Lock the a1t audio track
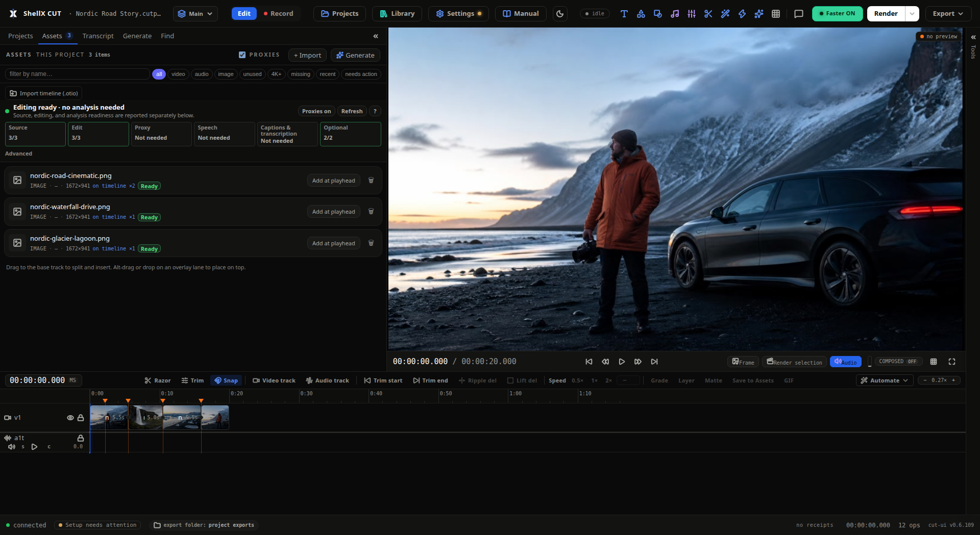The height and width of the screenshot is (535, 980). [81, 438]
